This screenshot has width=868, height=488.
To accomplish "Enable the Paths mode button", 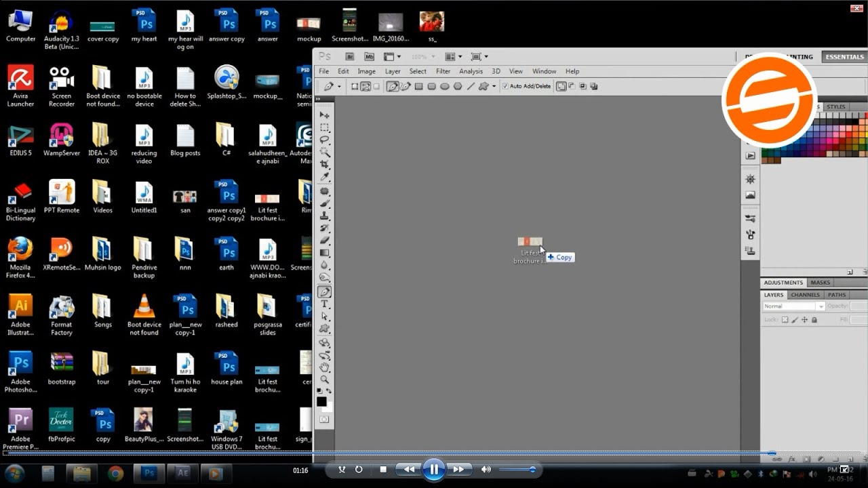I will pyautogui.click(x=366, y=86).
